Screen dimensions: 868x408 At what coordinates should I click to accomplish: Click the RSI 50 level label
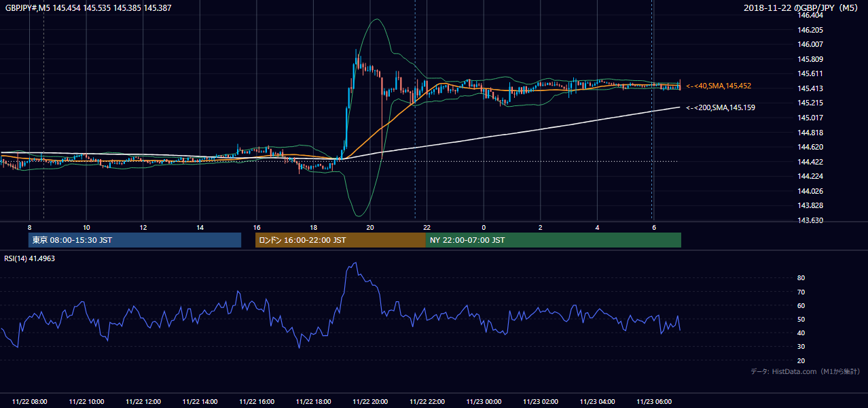801,320
